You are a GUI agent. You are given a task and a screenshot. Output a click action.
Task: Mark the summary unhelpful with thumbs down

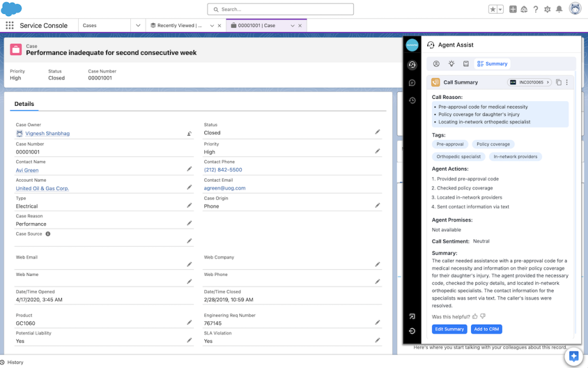pyautogui.click(x=482, y=316)
